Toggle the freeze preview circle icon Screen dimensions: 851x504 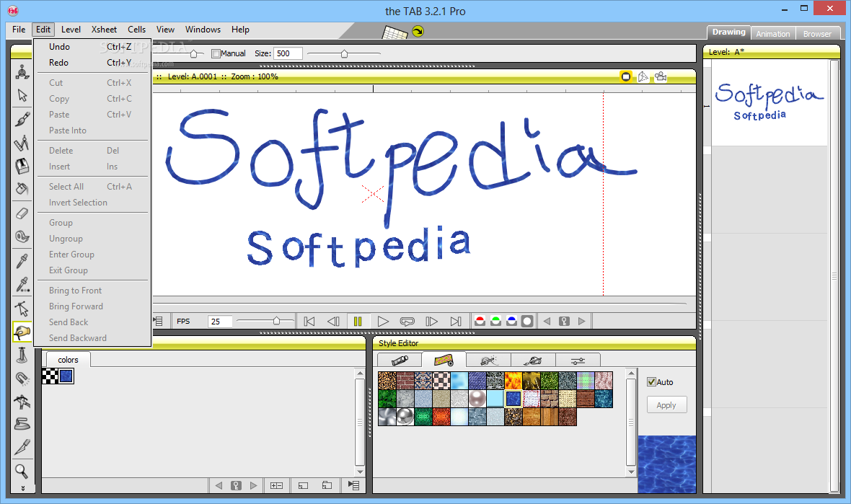point(626,76)
